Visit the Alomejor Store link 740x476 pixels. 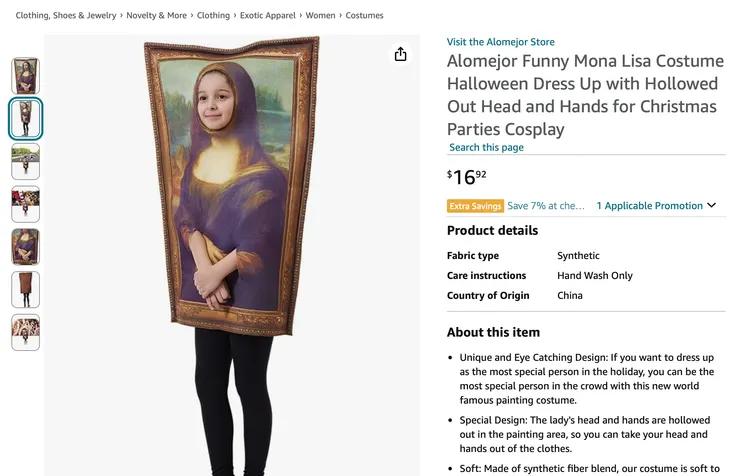click(x=500, y=42)
